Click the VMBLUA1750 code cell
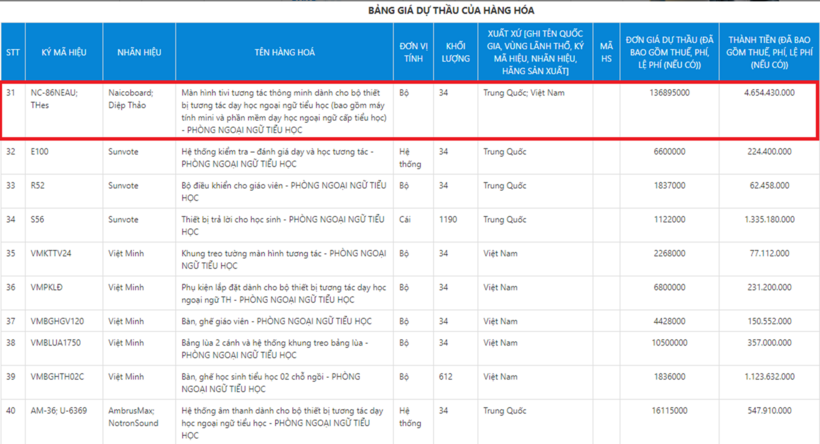Screen dimensions: 820x444 click(57, 343)
